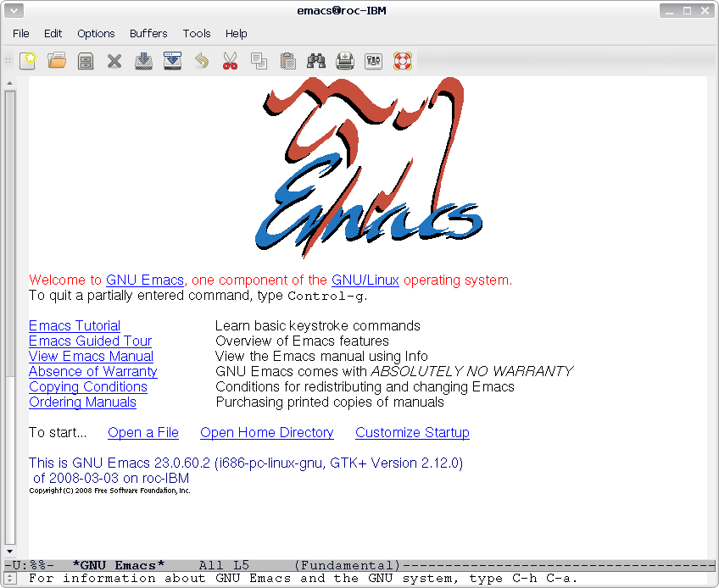Click the scrollbar up arrow
The height and width of the screenshot is (588, 719).
pos(9,83)
